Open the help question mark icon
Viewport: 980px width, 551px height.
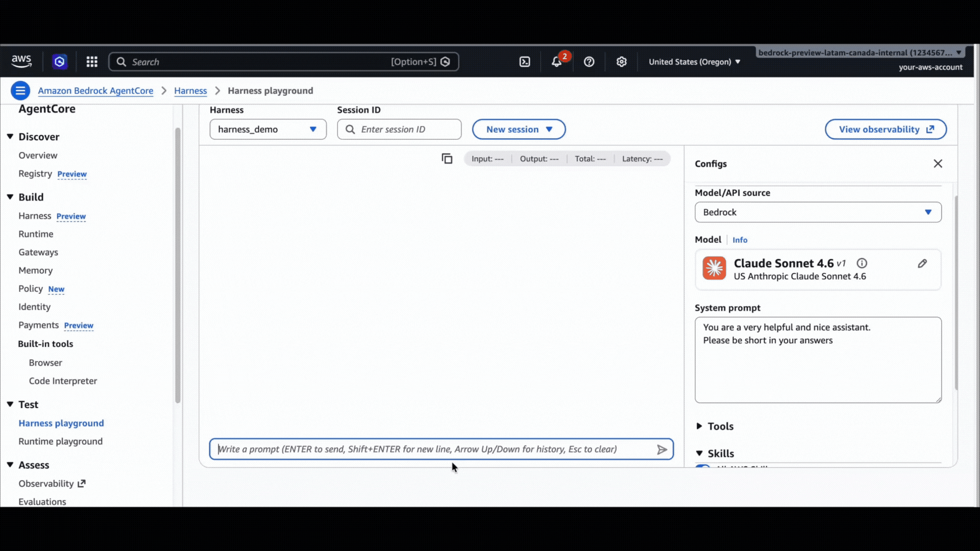tap(589, 62)
